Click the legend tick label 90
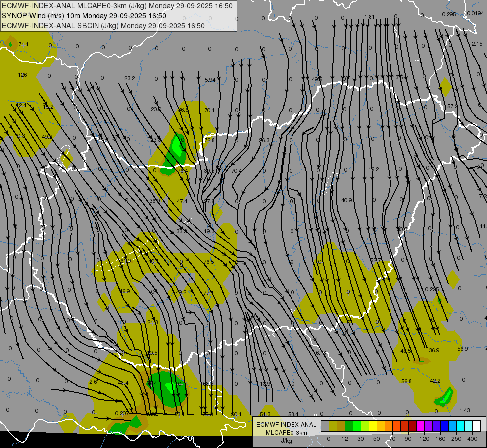487x448 pixels. [408, 439]
